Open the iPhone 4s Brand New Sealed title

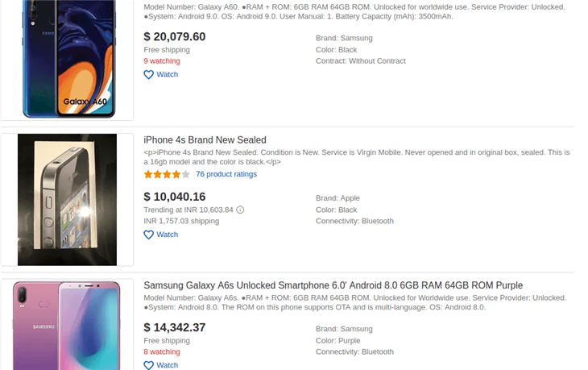click(205, 140)
